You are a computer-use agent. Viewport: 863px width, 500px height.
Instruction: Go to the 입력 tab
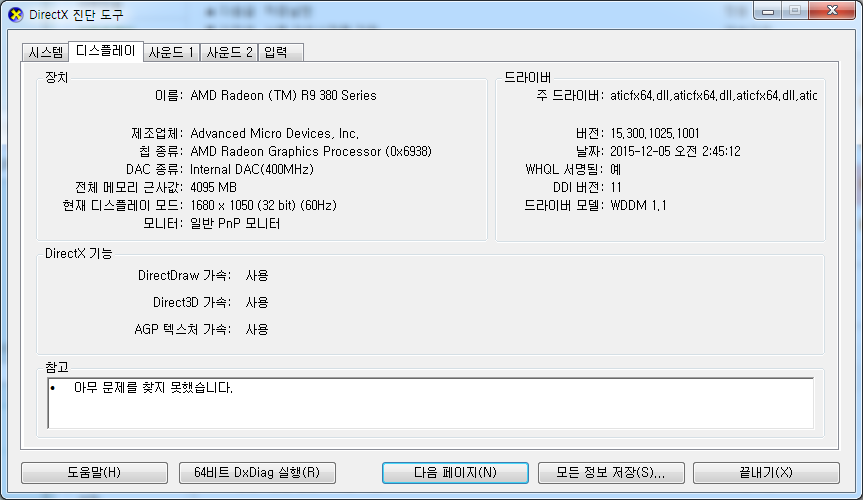pos(280,52)
